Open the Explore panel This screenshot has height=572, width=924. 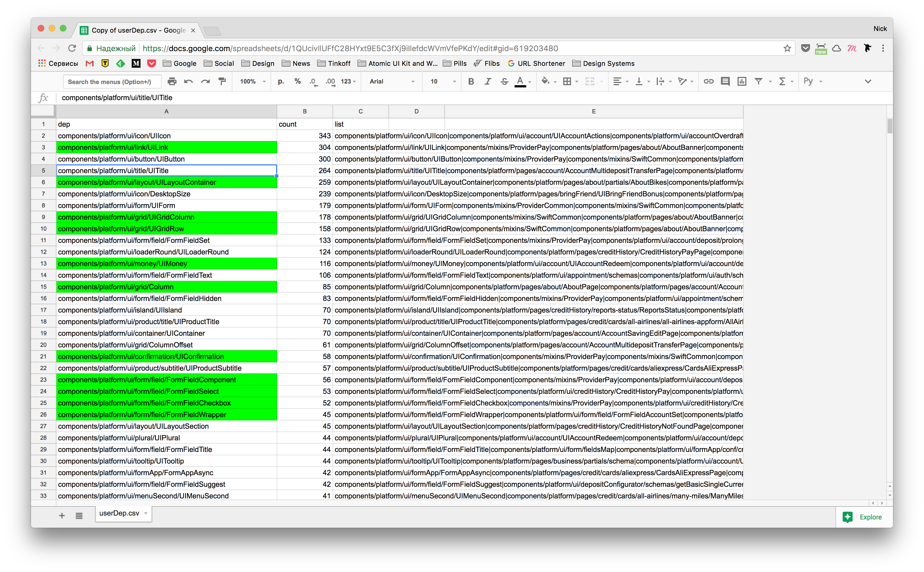[864, 517]
